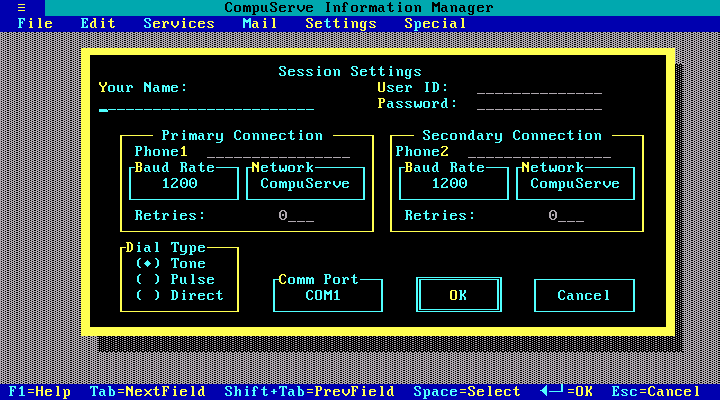This screenshot has height=400, width=720.
Task: Open the system menu icon in title bar
Action: 22,7
